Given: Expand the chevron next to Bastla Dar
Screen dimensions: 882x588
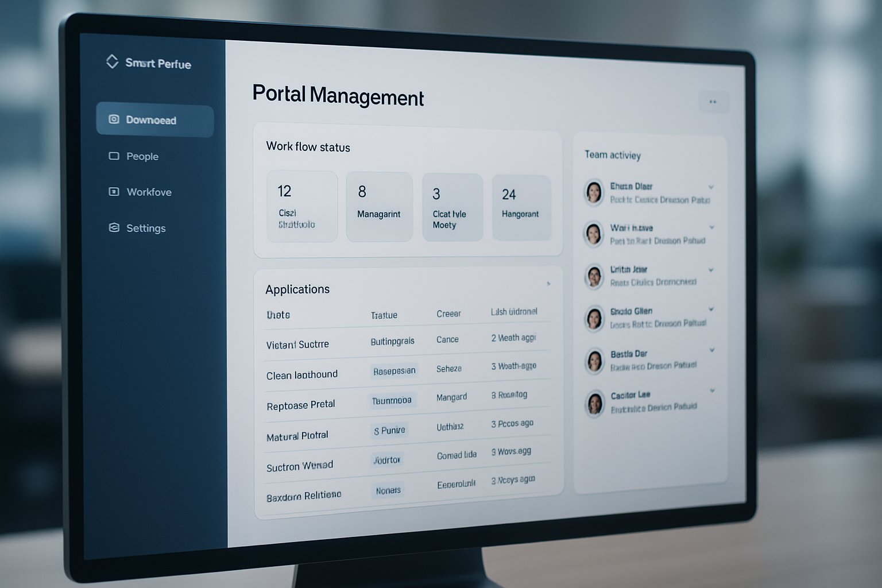Looking at the screenshot, I should pos(711,350).
